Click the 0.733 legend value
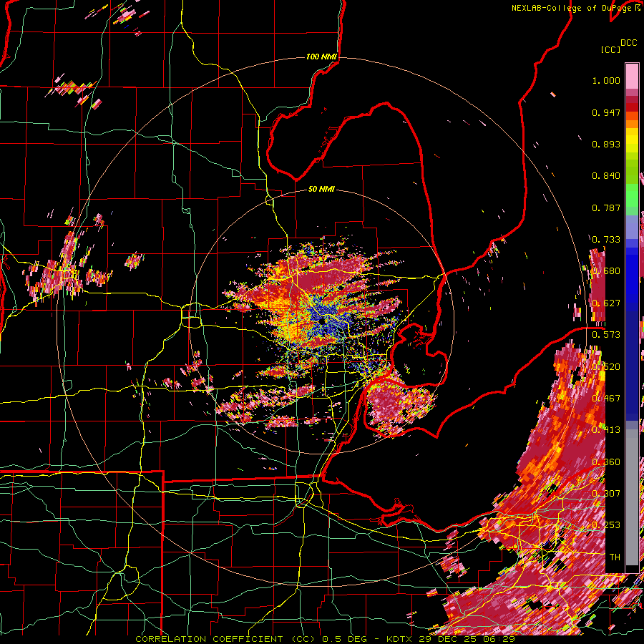 606,240
